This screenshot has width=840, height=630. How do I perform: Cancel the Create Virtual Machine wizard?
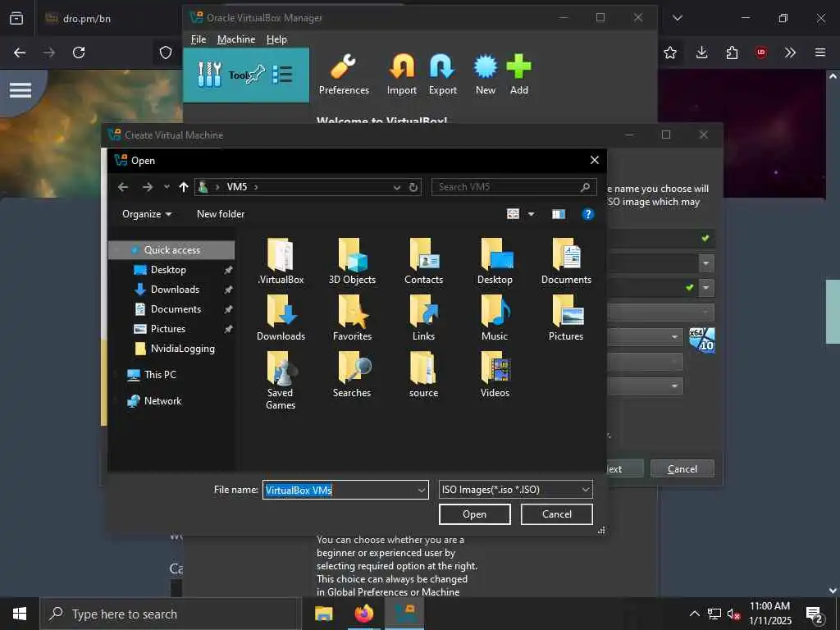point(682,468)
